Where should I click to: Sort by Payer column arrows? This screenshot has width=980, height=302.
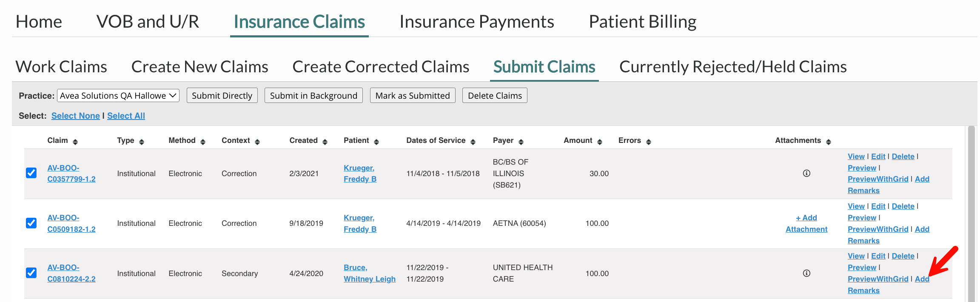[x=521, y=142]
